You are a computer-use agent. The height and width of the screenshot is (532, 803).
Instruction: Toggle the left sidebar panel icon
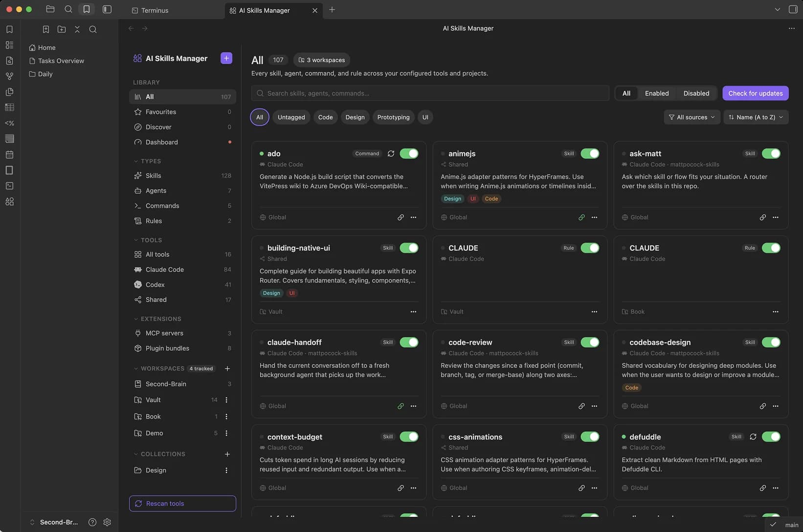pos(107,9)
